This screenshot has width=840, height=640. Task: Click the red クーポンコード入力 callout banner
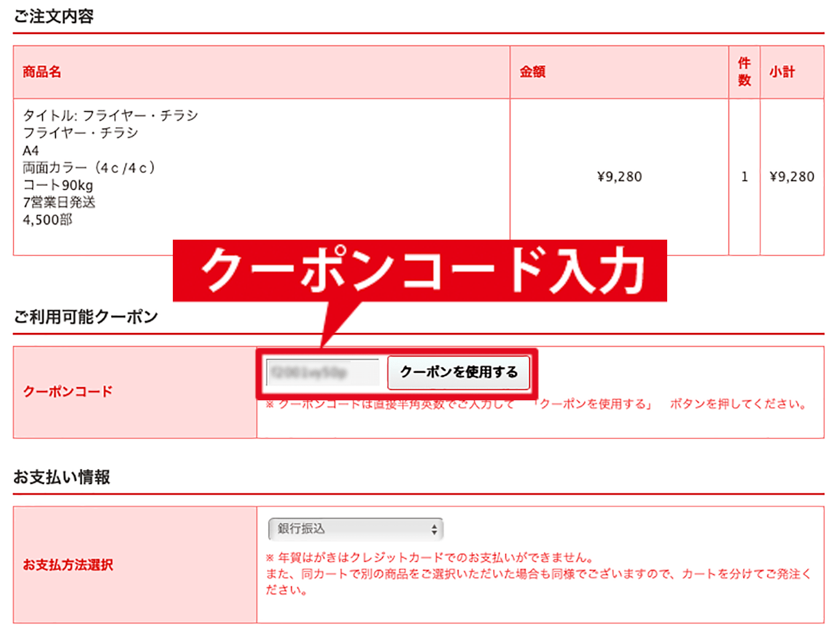click(420, 270)
